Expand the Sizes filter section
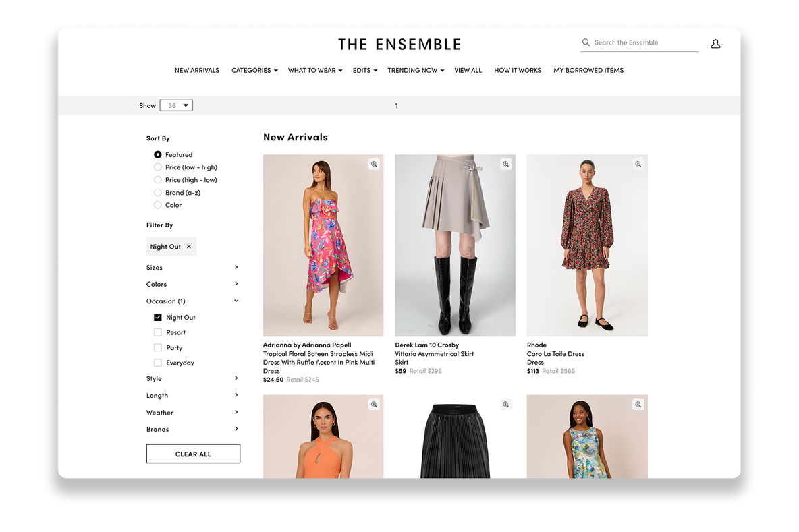Viewport: 799px width, 532px height. [x=192, y=267]
